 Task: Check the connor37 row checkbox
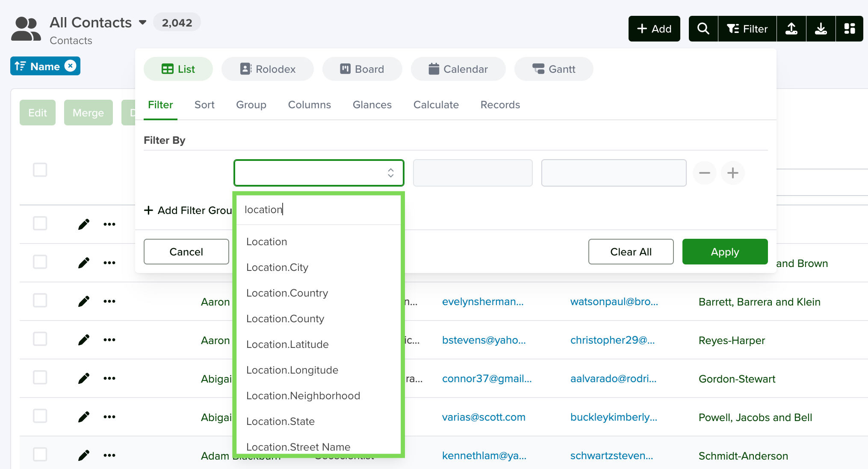(40, 377)
